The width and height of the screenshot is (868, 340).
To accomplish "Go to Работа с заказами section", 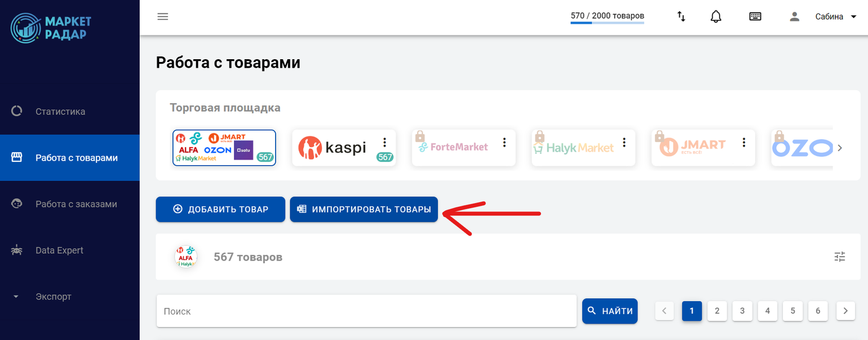I will click(76, 204).
